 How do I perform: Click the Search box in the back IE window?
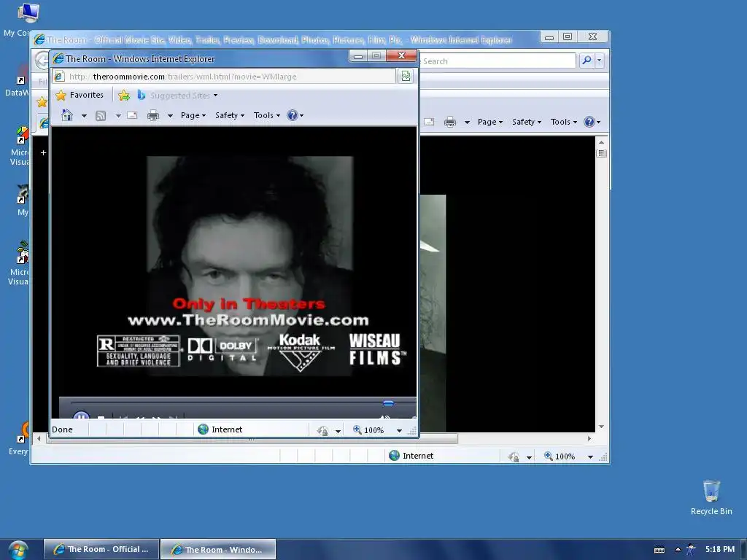498,61
